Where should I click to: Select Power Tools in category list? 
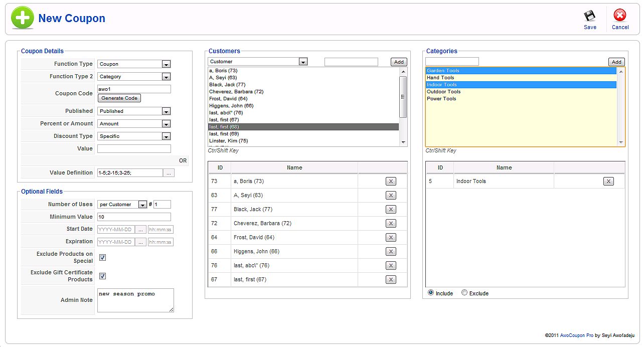coord(521,99)
